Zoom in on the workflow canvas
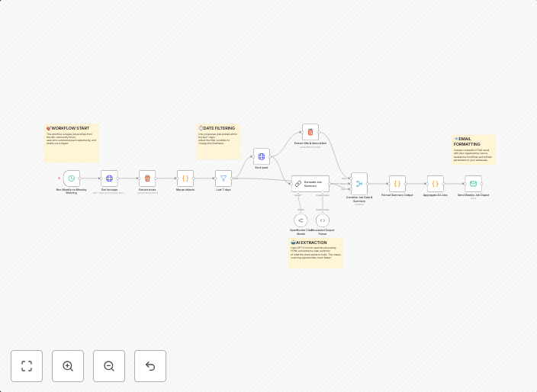Viewport: 537px width, 392px height. click(68, 366)
